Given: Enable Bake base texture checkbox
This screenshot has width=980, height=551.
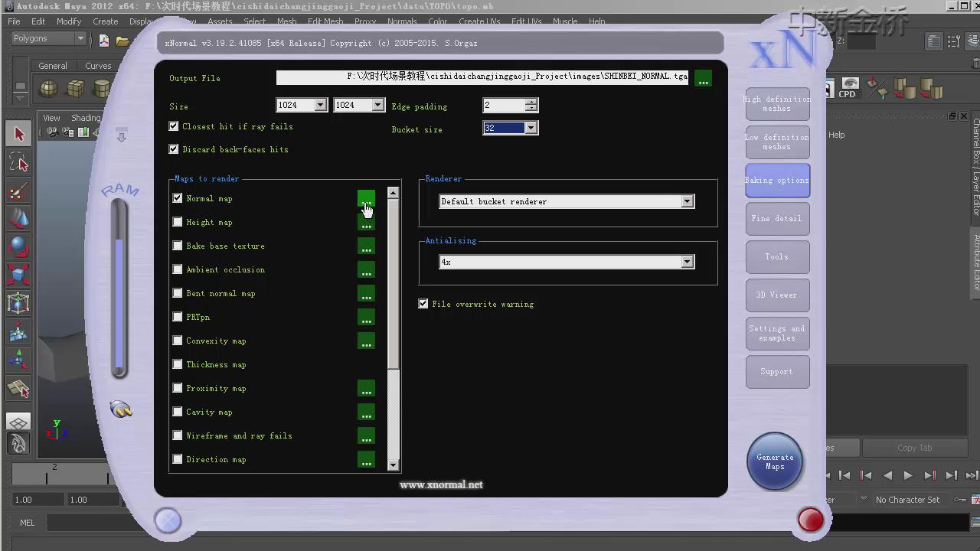Looking at the screenshot, I should tap(178, 246).
